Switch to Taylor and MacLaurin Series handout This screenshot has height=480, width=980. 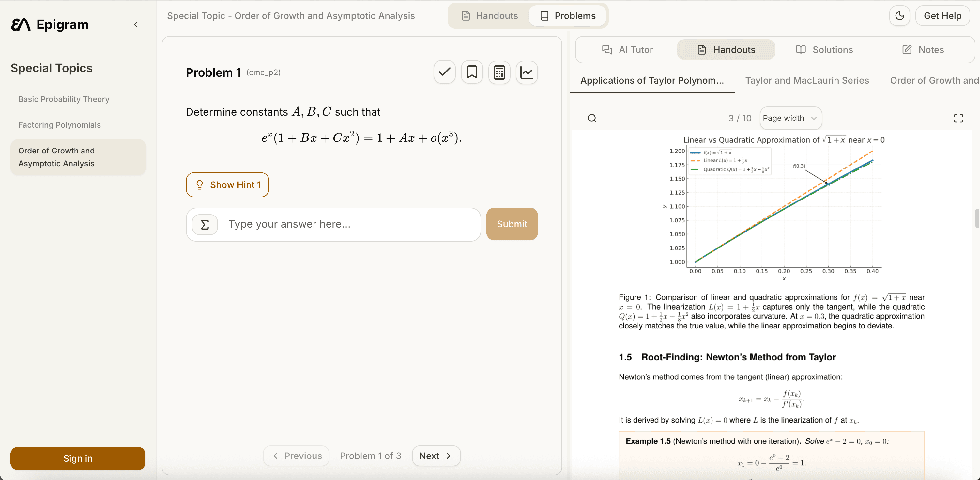pos(806,80)
